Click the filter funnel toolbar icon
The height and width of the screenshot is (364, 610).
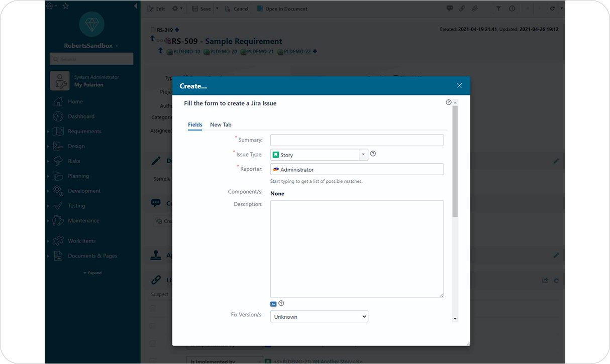coord(498,9)
